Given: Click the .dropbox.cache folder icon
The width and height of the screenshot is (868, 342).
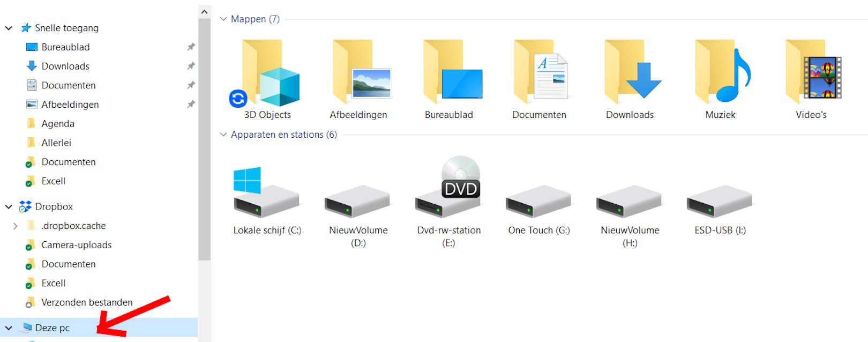Looking at the screenshot, I should [x=32, y=226].
